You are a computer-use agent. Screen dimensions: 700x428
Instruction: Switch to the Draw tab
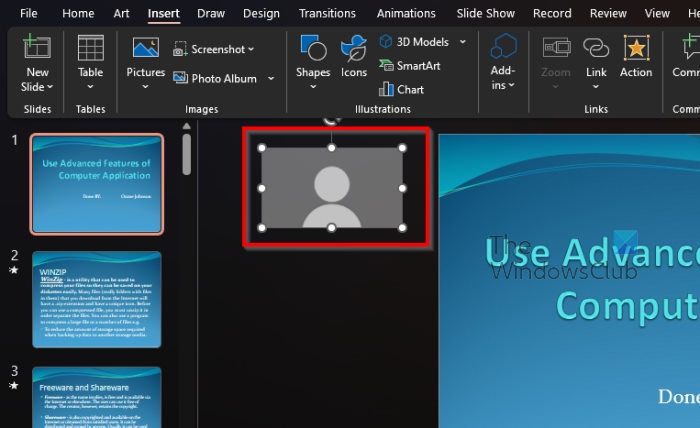click(x=211, y=13)
